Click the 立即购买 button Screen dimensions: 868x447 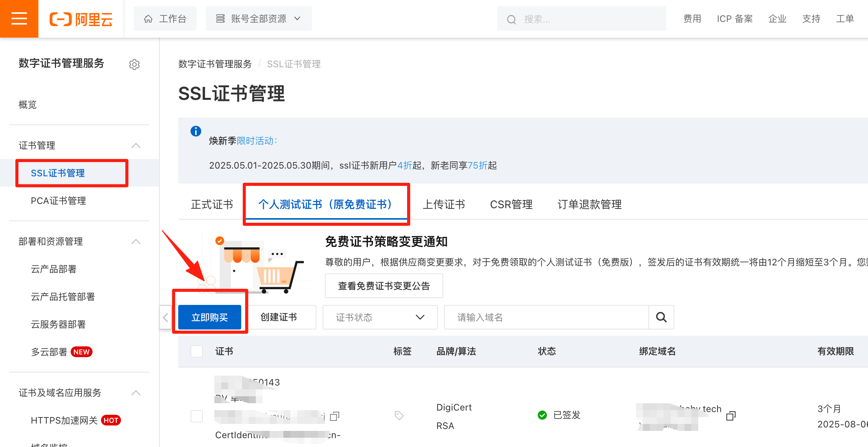click(x=210, y=317)
